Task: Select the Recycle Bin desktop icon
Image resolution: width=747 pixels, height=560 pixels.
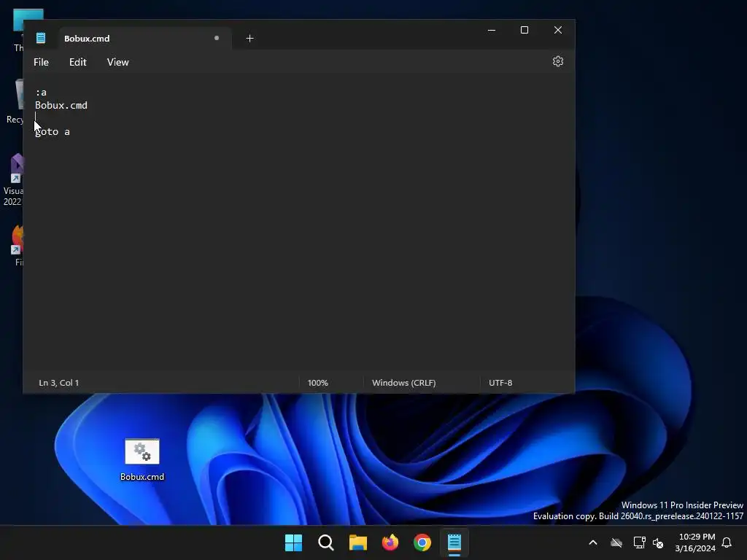Action: 16,101
